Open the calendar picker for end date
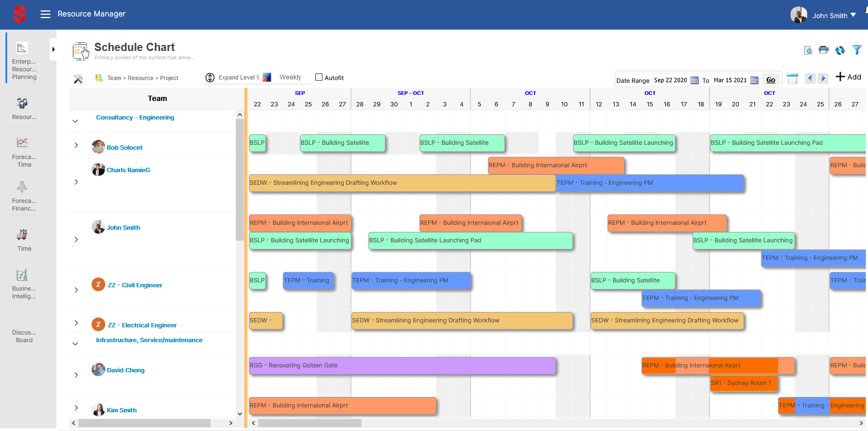The image size is (868, 431). tap(754, 80)
